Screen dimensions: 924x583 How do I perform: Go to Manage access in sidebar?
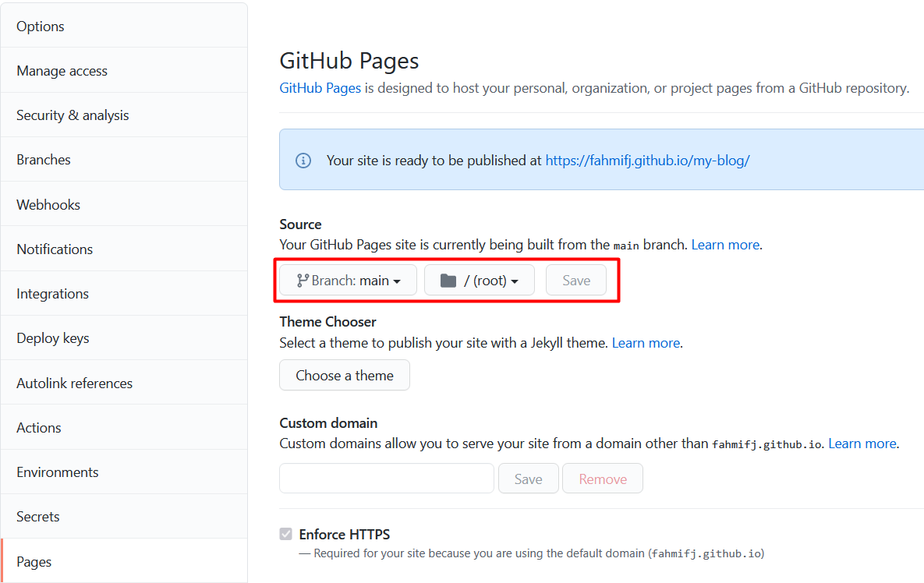pos(62,71)
